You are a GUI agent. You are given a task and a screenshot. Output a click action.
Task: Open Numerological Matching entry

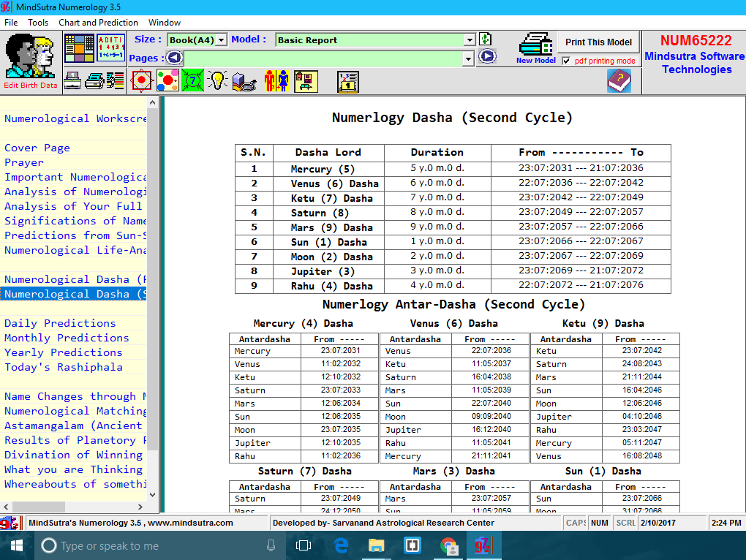(75, 411)
